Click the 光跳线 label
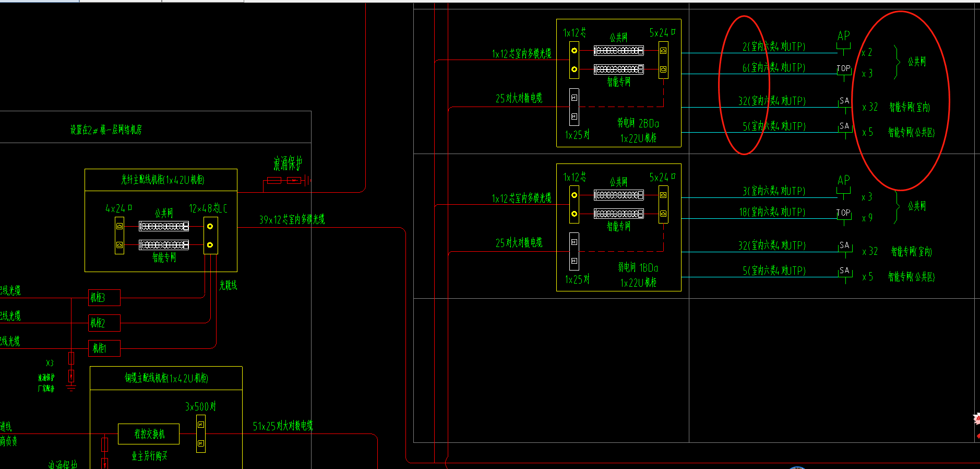The width and height of the screenshot is (980, 469). [x=228, y=285]
